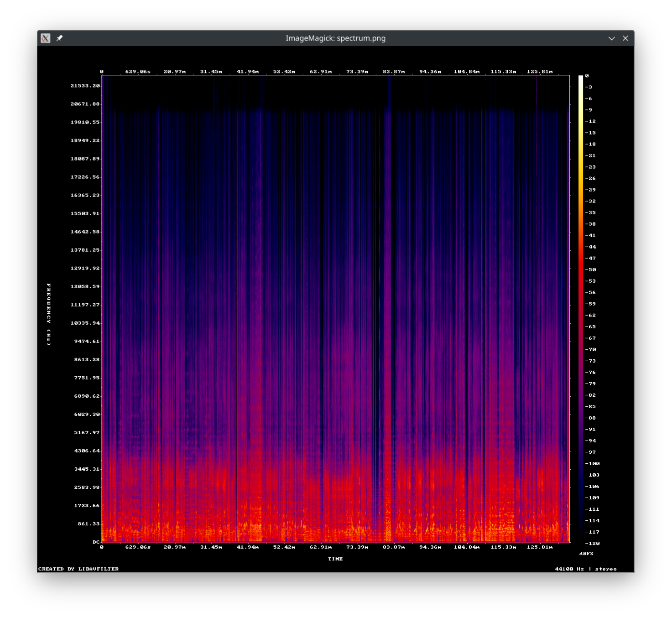Click the ImageMagick application icon in titlebar
The height and width of the screenshot is (617, 672).
pyautogui.click(x=46, y=38)
